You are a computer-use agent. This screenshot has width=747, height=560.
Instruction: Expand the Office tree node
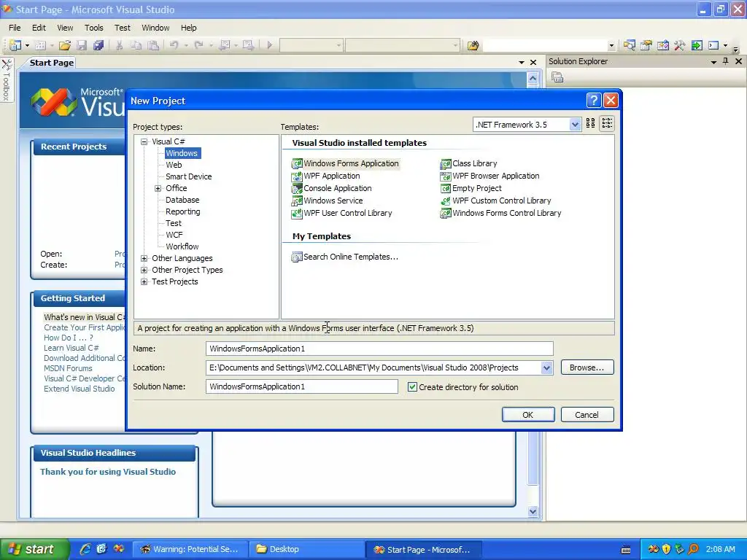[x=158, y=188]
